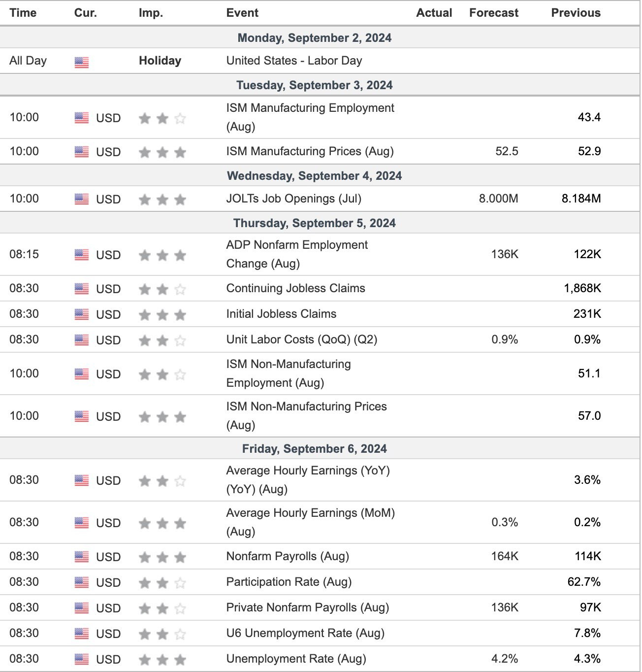
Task: Open Initial Jobless Claims event
Action: coord(282,314)
